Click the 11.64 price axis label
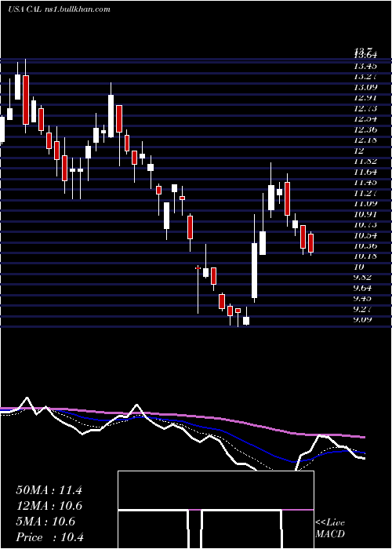The height and width of the screenshot is (549, 392). tap(366, 172)
